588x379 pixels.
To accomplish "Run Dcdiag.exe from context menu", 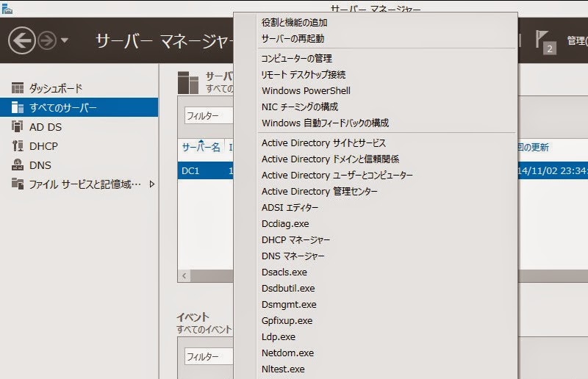I will click(x=285, y=224).
